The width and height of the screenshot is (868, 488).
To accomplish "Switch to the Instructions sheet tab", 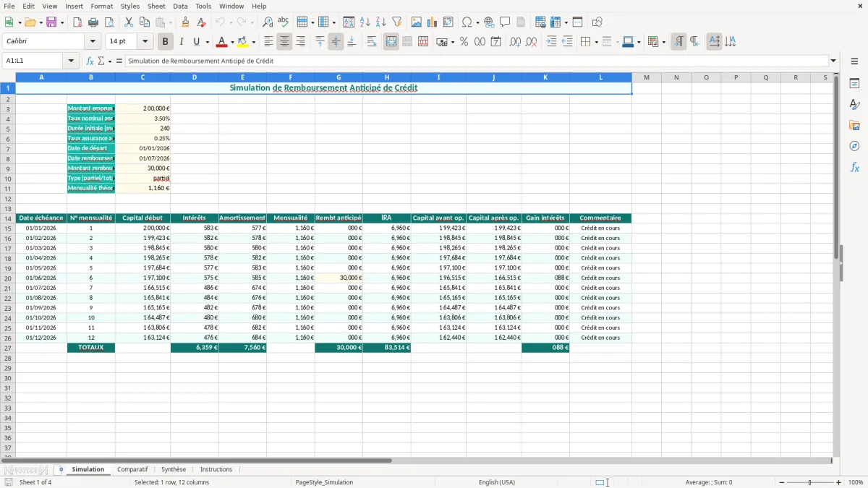I will [216, 469].
